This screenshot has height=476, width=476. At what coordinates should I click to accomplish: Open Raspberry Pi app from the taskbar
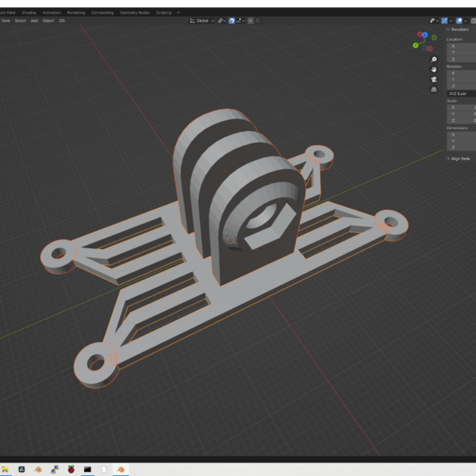click(x=71, y=470)
